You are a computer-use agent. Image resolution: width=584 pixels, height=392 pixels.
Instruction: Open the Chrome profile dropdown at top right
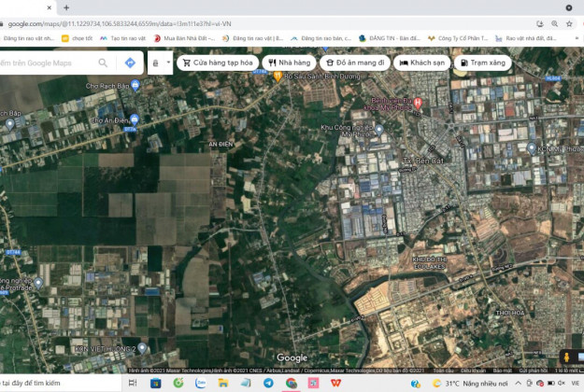[568, 7]
